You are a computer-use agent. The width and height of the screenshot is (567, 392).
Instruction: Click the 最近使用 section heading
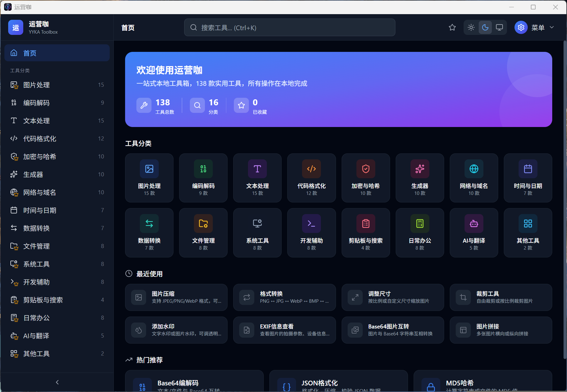tap(149, 274)
